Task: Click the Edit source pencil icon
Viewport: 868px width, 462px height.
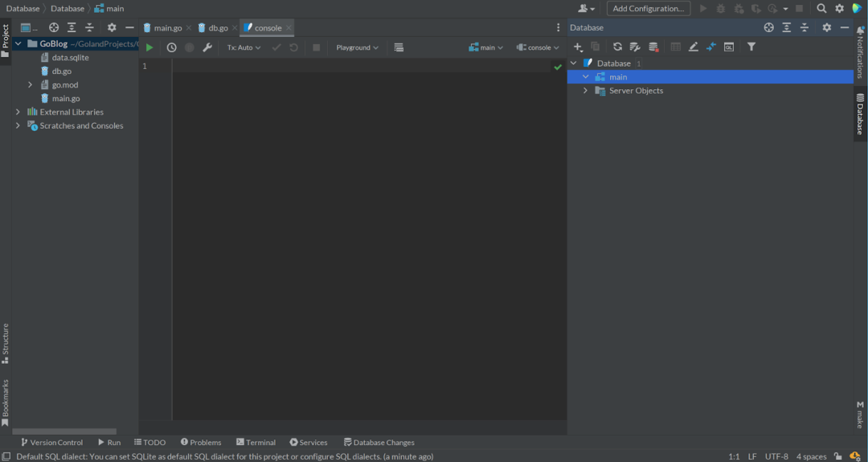Action: [693, 47]
